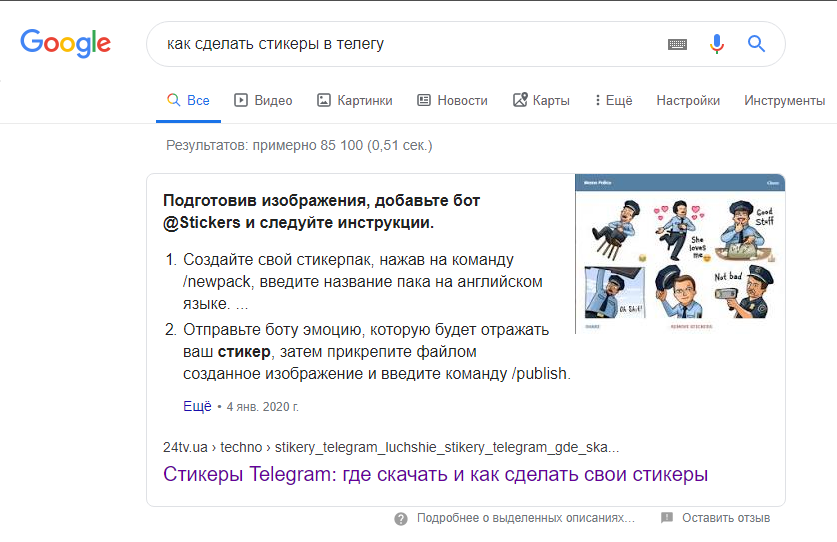
Task: Click the Результатов: примерно 85 100 text
Action: [299, 145]
